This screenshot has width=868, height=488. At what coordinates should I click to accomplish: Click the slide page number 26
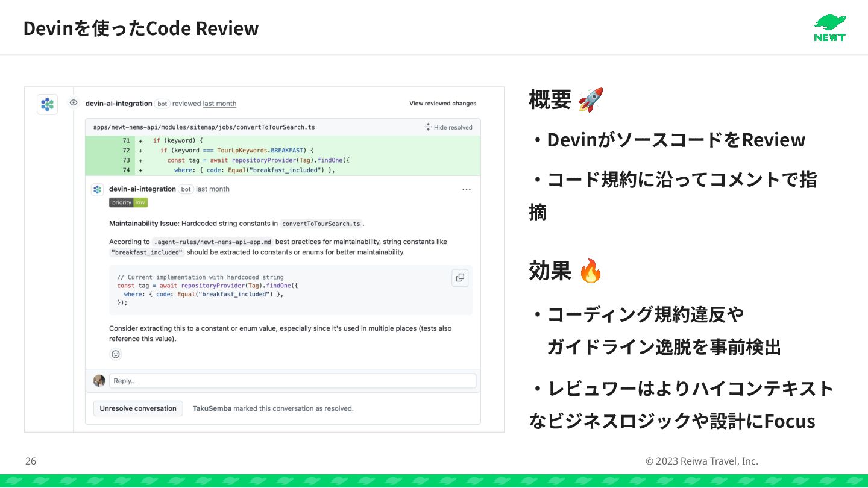click(x=31, y=461)
